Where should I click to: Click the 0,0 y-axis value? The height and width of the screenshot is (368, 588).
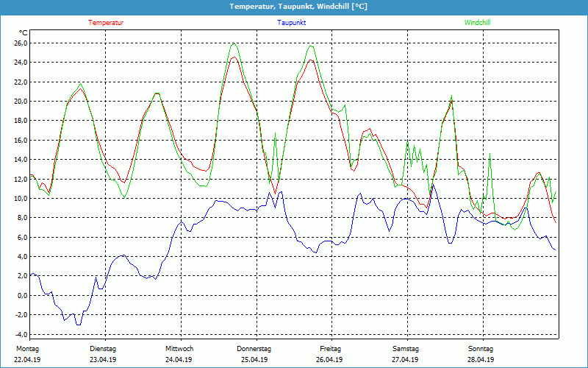pos(22,295)
